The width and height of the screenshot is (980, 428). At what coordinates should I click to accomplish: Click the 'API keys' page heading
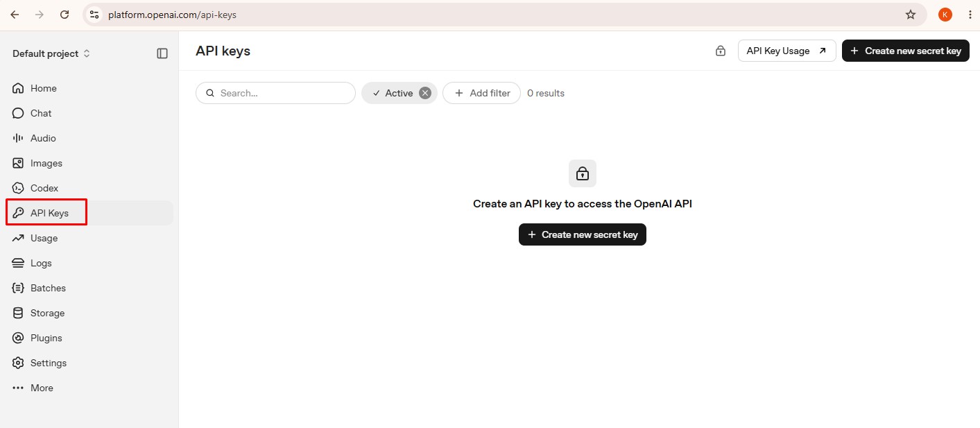click(223, 51)
